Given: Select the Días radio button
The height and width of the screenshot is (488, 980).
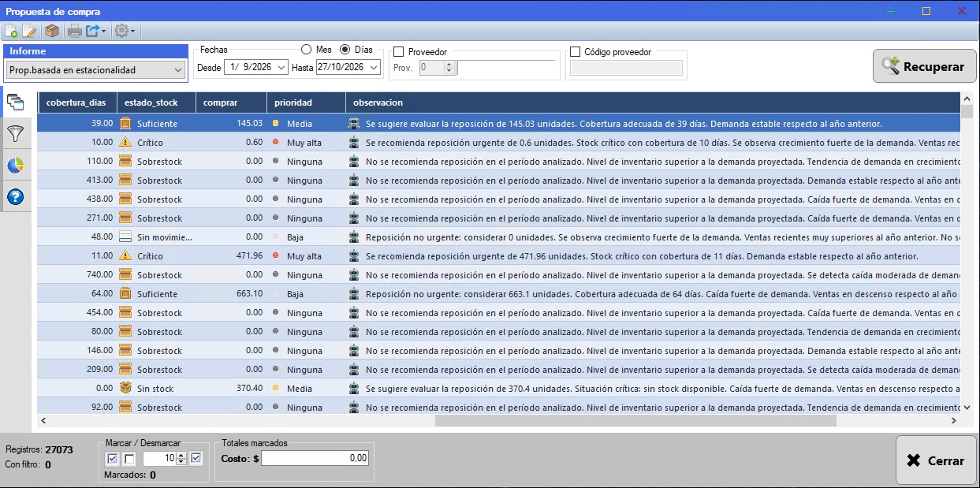Looking at the screenshot, I should pos(345,49).
